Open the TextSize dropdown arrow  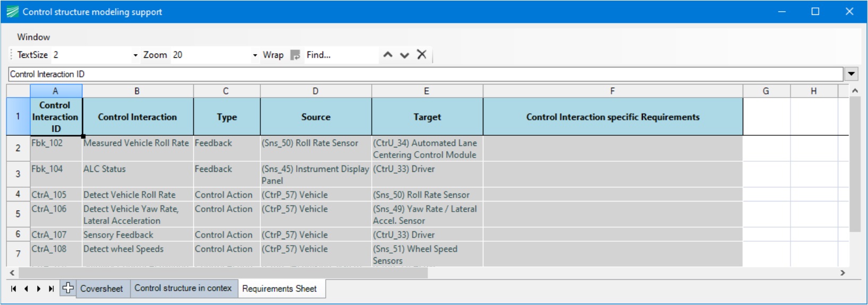coord(135,55)
